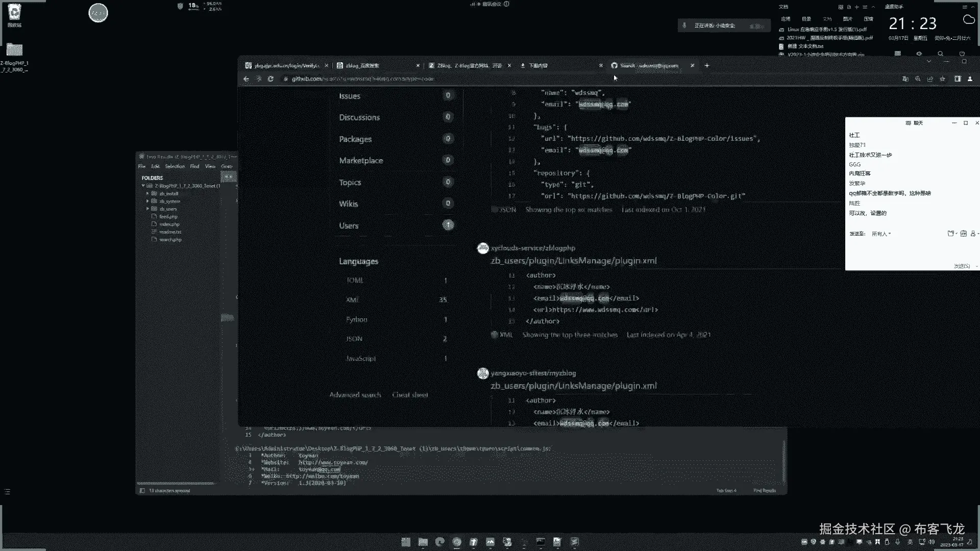Open the Find menu in Sublime

[x=194, y=166]
